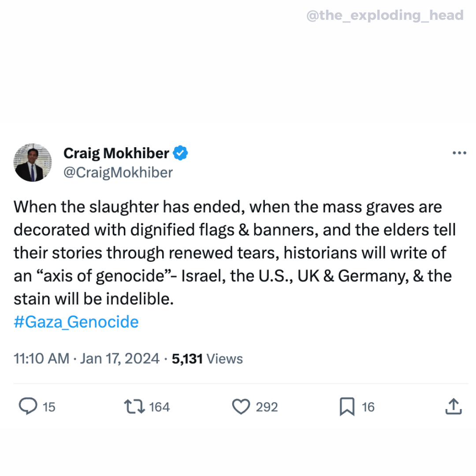Click the repost count of 164
The width and height of the screenshot is (476, 476).
click(159, 407)
